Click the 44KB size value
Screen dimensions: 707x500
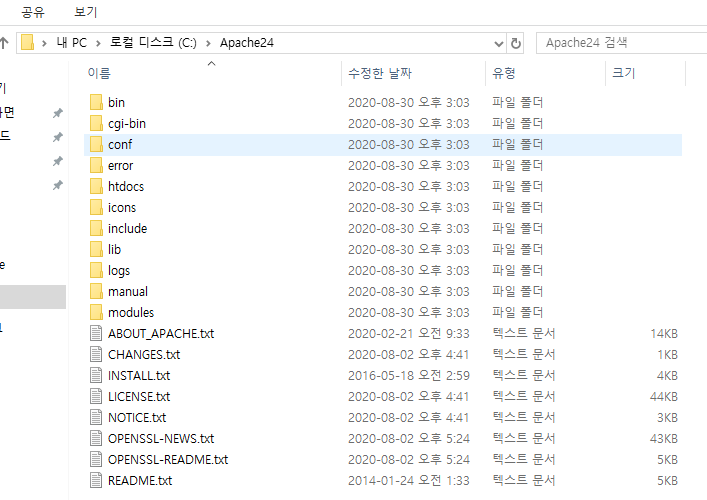664,396
